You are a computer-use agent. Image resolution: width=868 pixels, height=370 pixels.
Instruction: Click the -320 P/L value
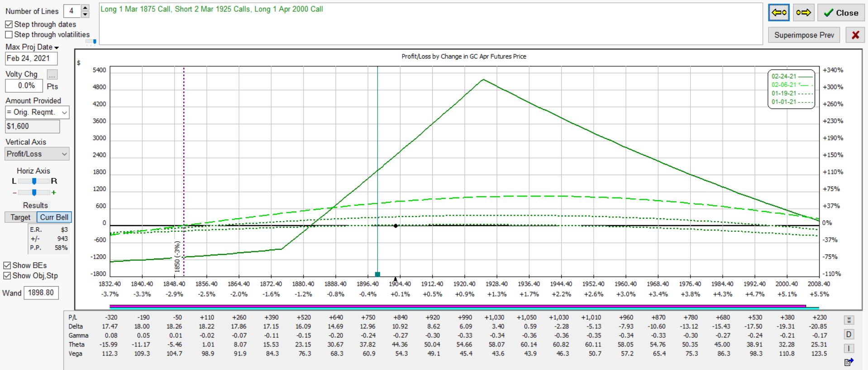[111, 317]
